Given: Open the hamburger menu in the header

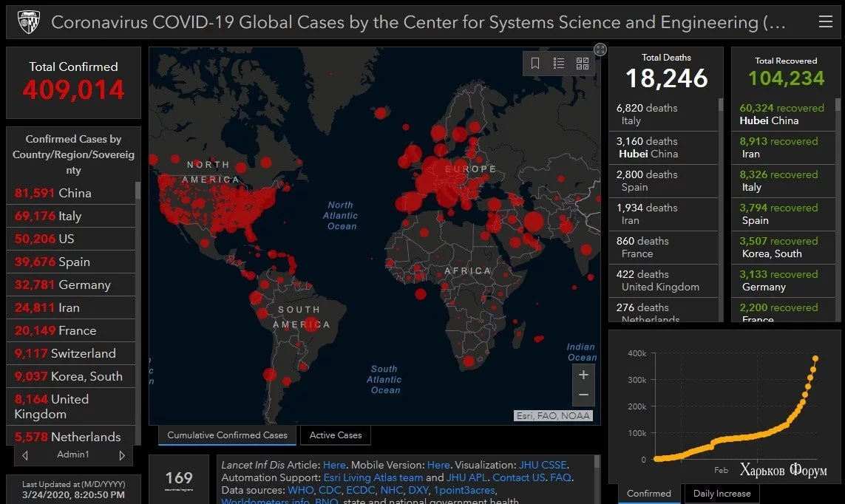Looking at the screenshot, I should pos(825,22).
